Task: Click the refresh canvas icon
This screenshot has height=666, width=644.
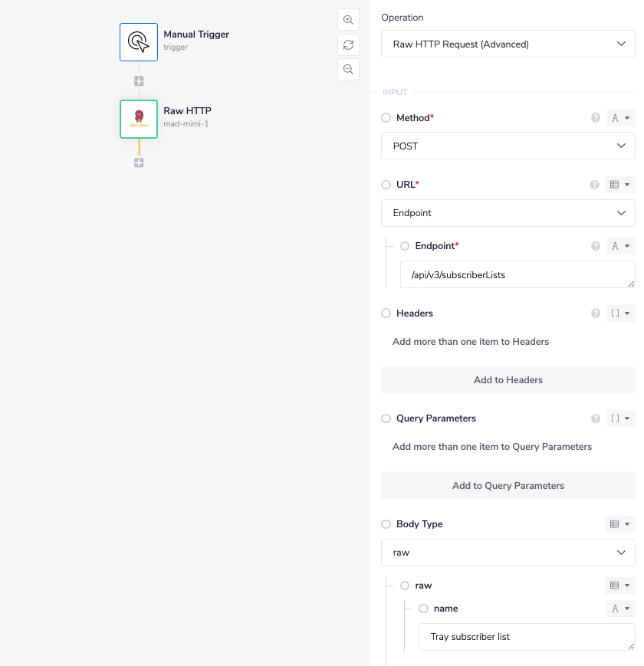Action: point(348,44)
